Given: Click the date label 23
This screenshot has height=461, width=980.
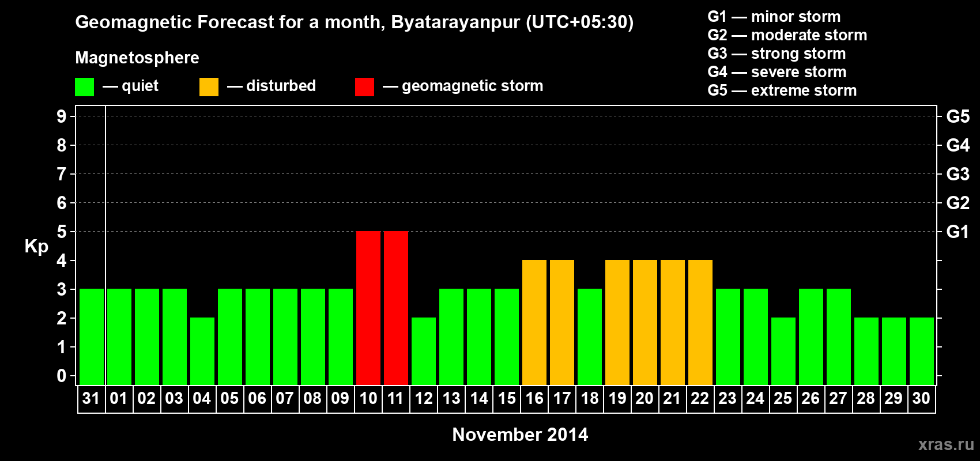Looking at the screenshot, I should pos(728,398).
